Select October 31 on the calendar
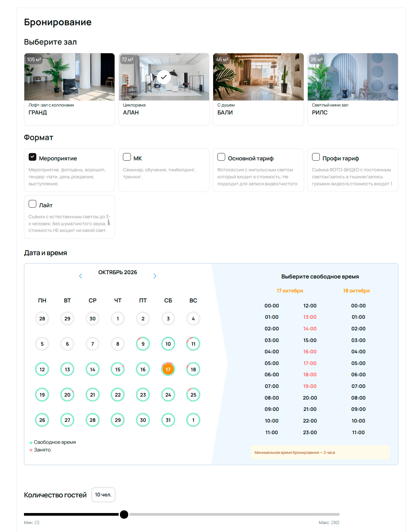The height and width of the screenshot is (532, 417). coord(168,420)
